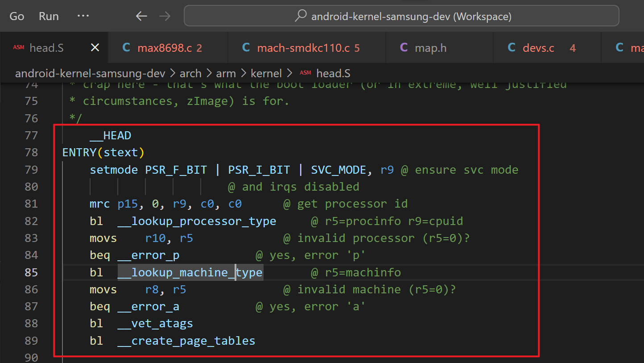Click comment '@ r5=procinfo r9=cpuid'
Viewport: 644px width, 363px height.
(387, 221)
